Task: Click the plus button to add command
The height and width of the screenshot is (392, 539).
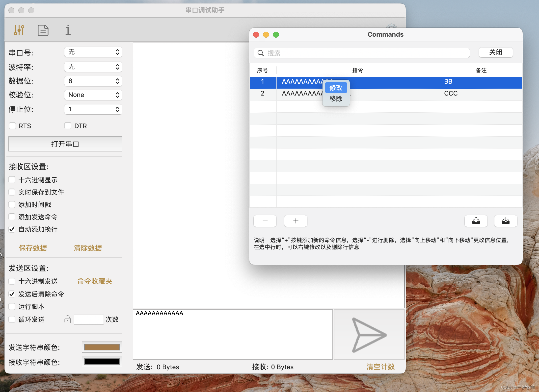Action: (x=296, y=221)
